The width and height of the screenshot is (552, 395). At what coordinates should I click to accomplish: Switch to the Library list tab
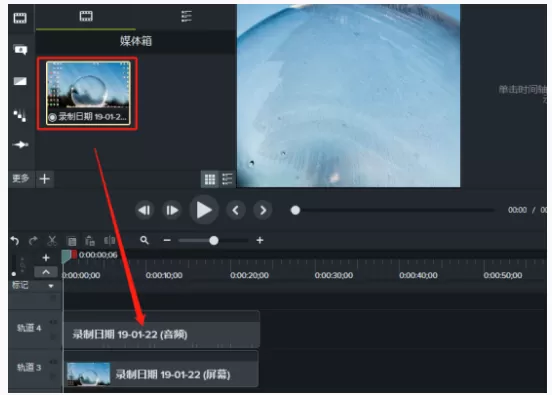point(186,16)
